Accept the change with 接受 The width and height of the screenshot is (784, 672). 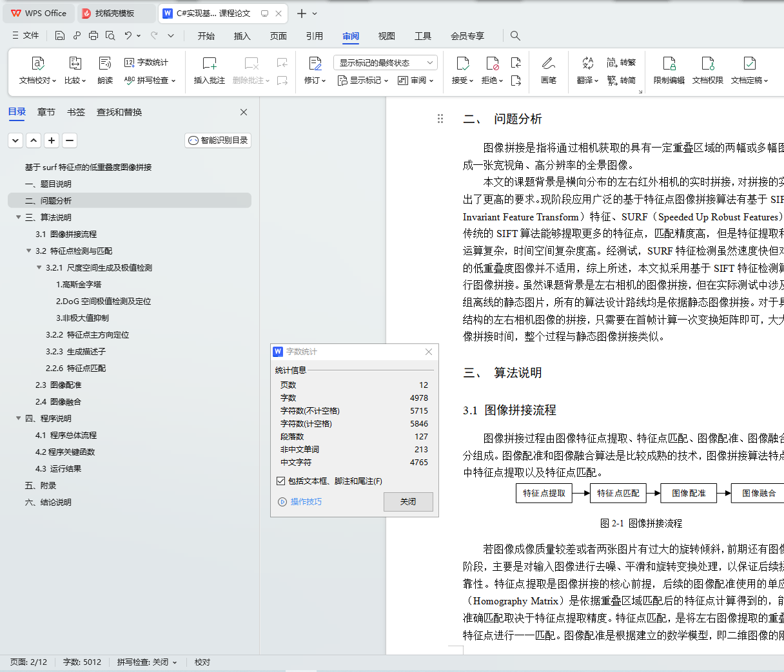click(462, 70)
